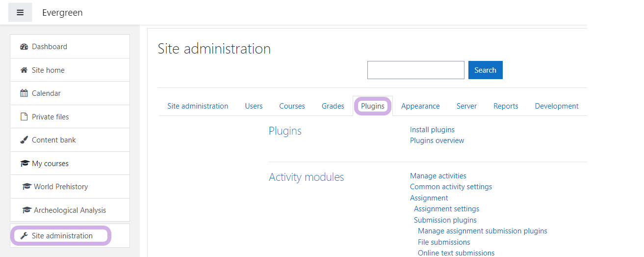
Task: Open the Plugins overview link
Action: pyautogui.click(x=437, y=141)
